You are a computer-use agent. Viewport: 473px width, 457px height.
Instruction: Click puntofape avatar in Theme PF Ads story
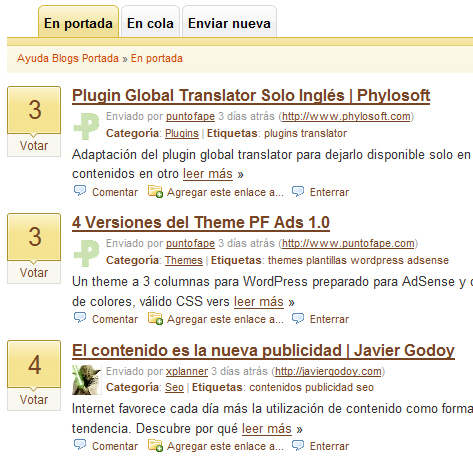pos(87,253)
